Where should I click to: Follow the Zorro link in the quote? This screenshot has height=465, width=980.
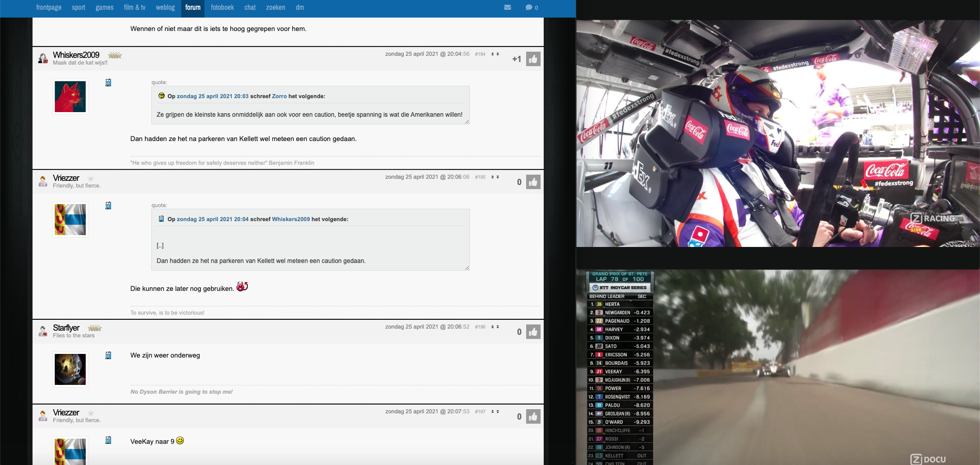point(279,96)
